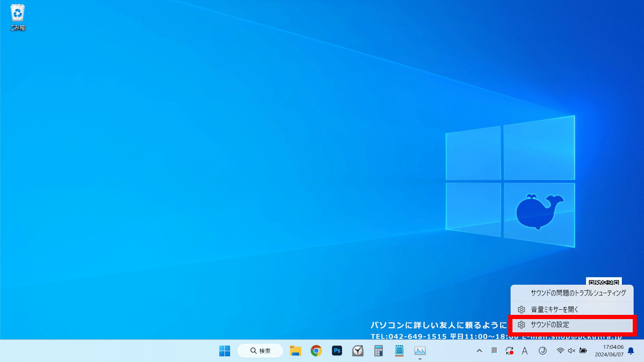Toggle the IME input mode A indicator

coord(524,351)
